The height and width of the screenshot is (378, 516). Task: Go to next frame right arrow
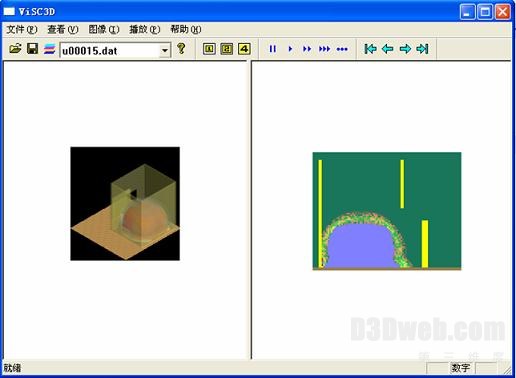point(405,49)
